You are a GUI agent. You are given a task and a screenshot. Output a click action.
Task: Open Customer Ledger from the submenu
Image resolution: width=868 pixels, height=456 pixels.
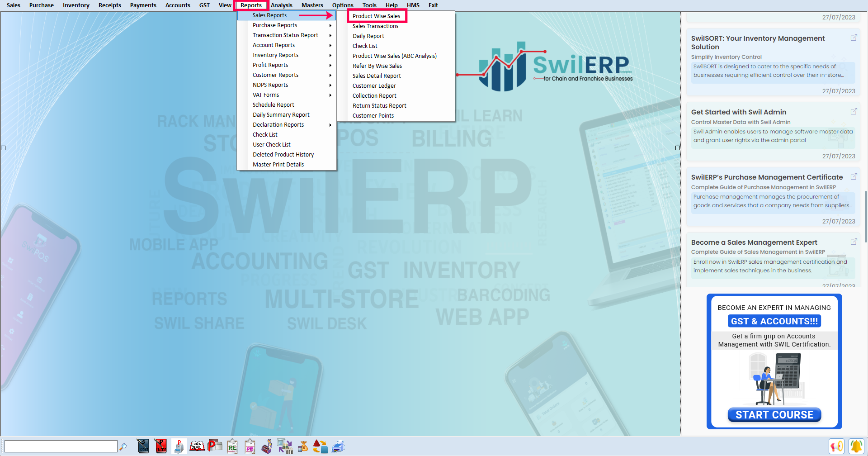pos(374,86)
